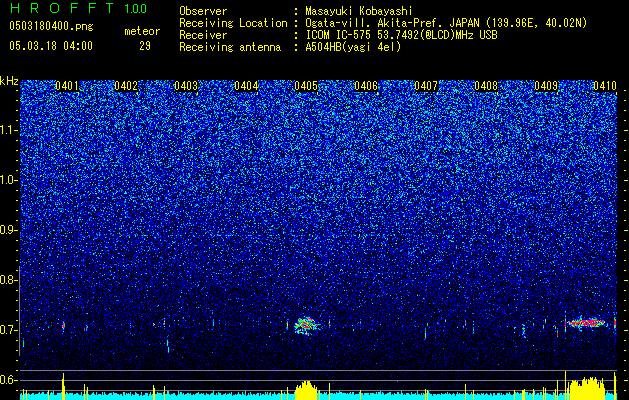
Task: Click the yellow power peak below 0405
Action: [306, 390]
